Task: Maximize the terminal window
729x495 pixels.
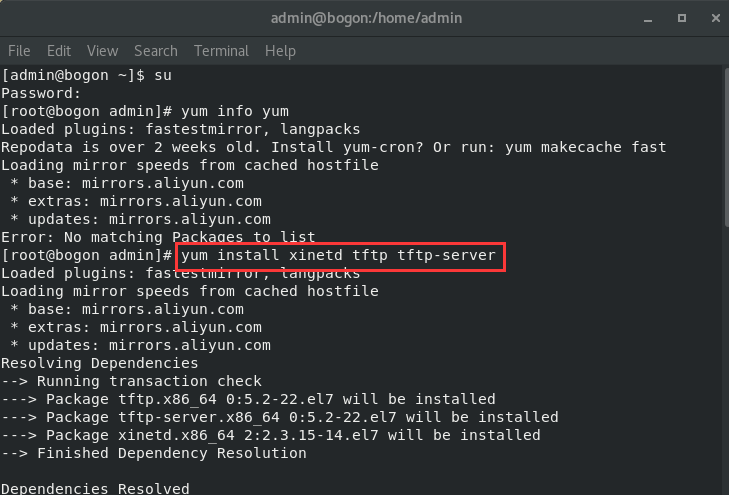Action: coord(681,18)
